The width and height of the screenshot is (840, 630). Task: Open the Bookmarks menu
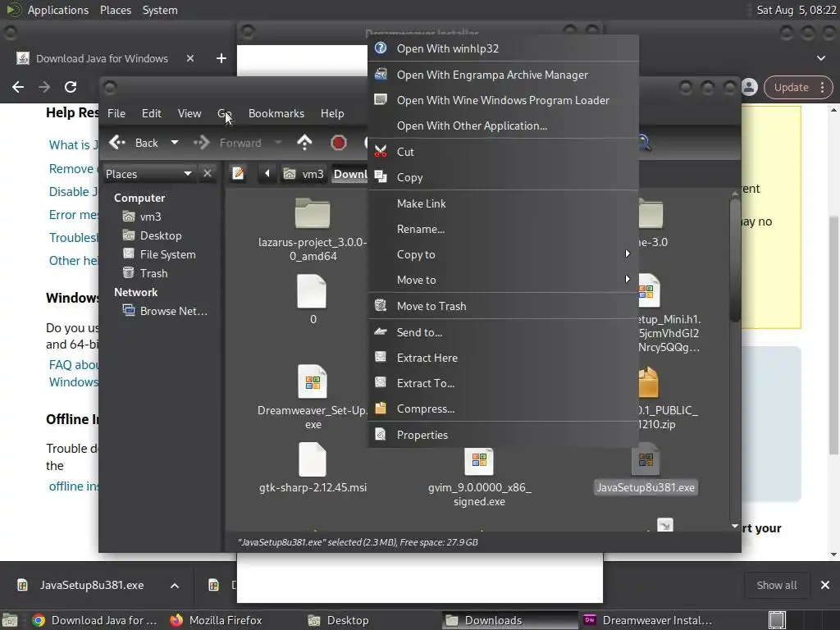(276, 113)
